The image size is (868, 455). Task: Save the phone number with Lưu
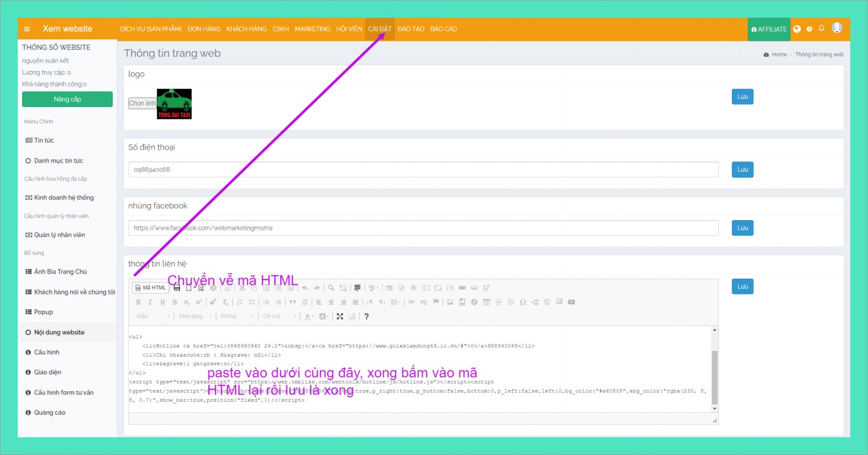742,169
